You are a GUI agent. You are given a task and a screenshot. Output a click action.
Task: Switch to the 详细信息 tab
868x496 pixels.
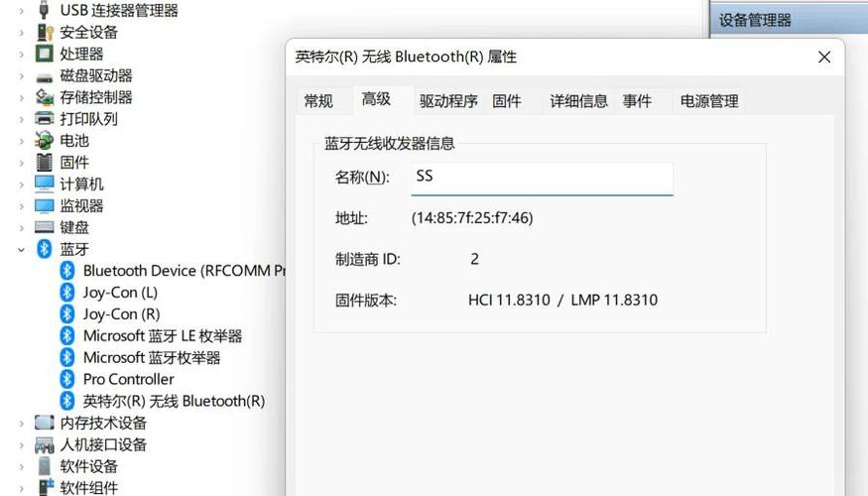coord(579,101)
